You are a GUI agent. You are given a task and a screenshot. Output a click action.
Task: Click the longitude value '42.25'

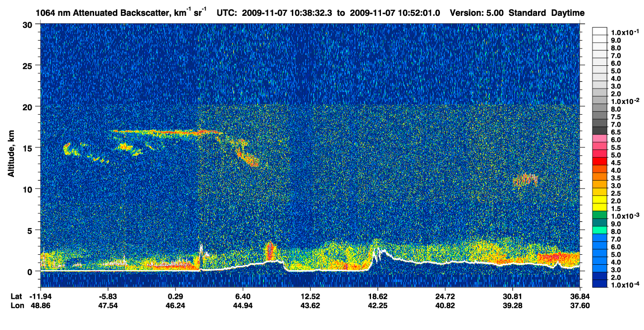click(x=377, y=305)
